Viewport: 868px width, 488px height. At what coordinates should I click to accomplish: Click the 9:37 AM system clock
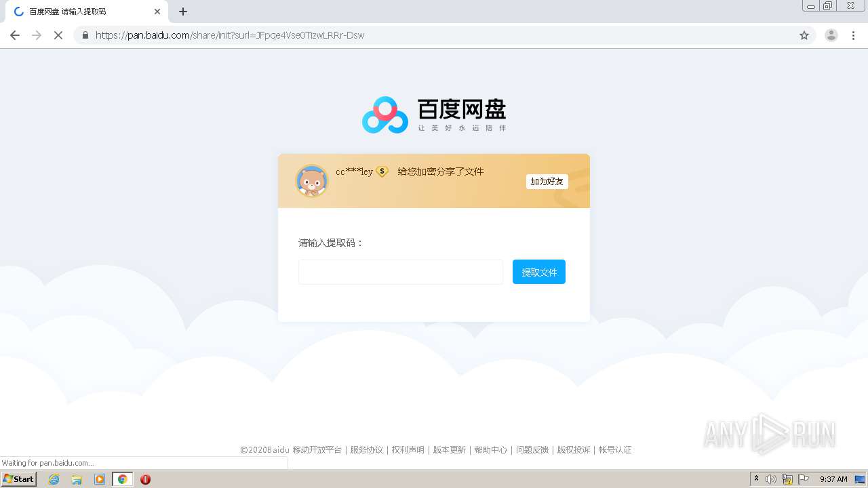click(833, 479)
